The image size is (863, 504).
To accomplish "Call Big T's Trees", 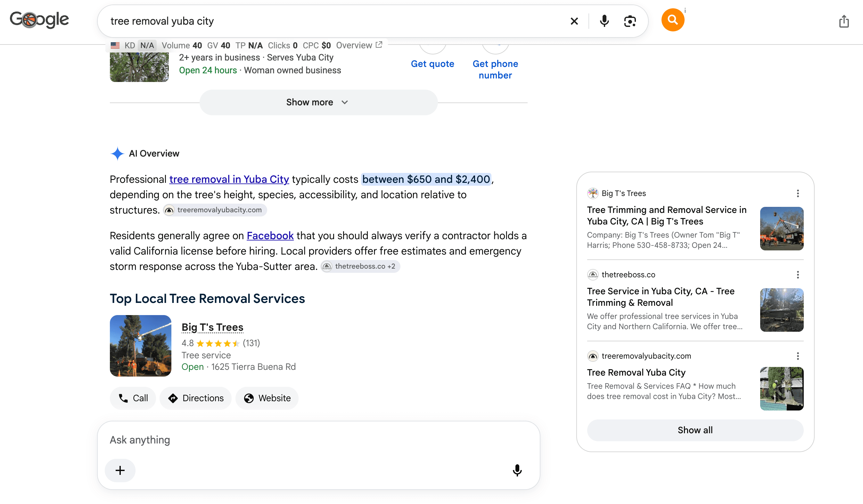I will tap(133, 398).
